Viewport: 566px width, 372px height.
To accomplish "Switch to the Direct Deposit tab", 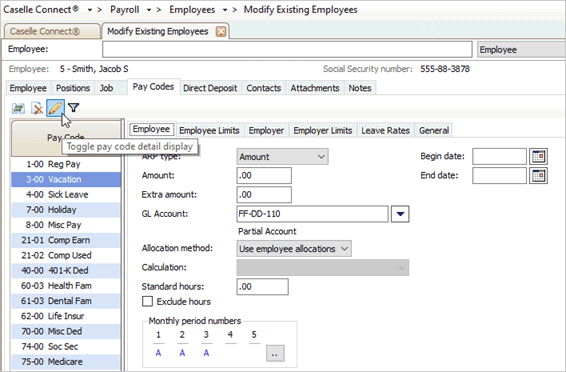I will (x=210, y=88).
